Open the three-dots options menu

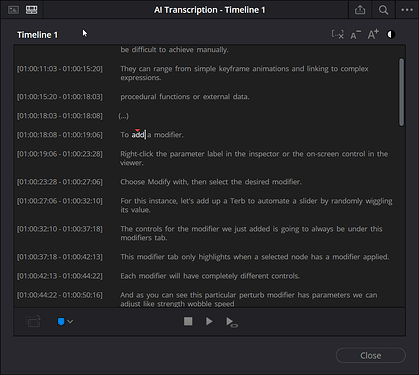point(407,10)
